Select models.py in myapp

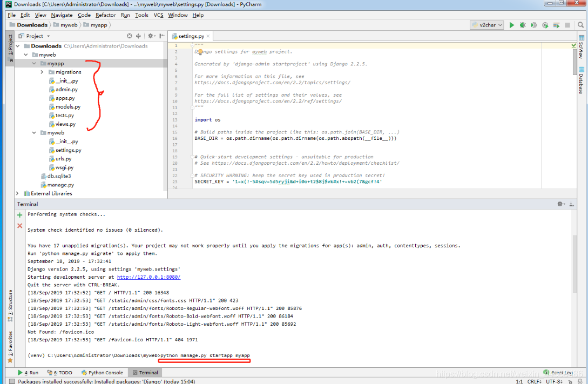[64, 107]
